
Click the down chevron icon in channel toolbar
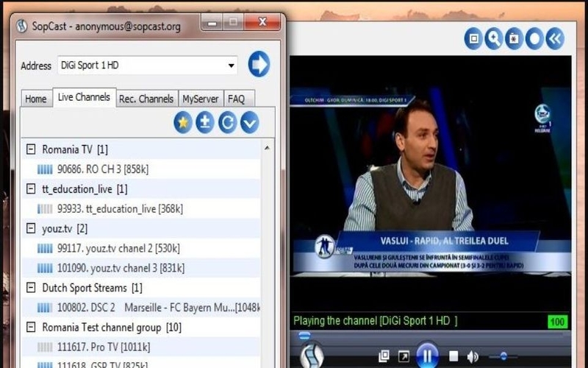250,122
